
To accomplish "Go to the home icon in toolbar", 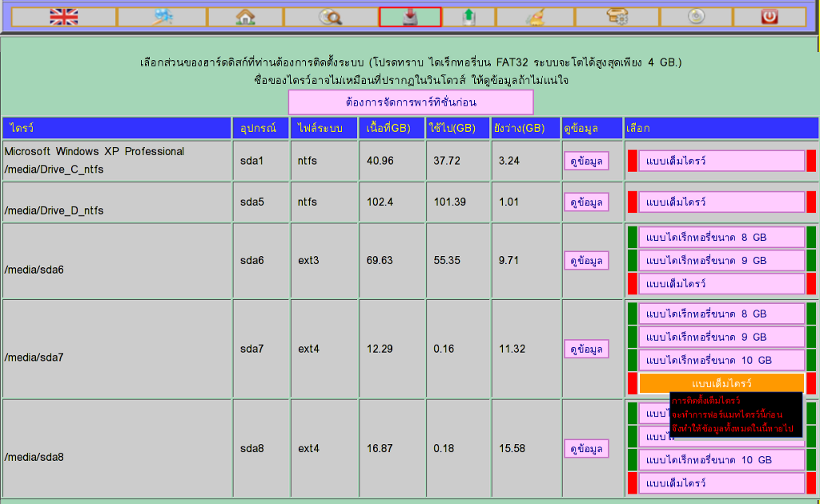I will coord(245,17).
